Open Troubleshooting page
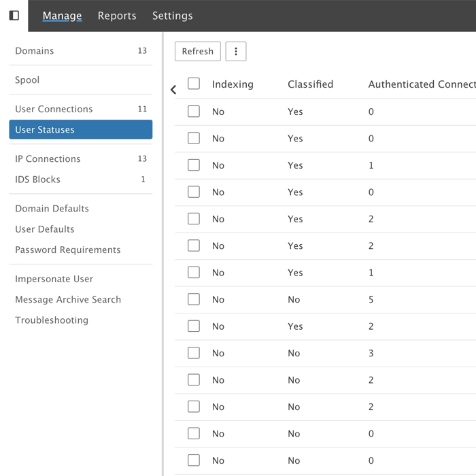476x476 pixels. (x=81, y=320)
